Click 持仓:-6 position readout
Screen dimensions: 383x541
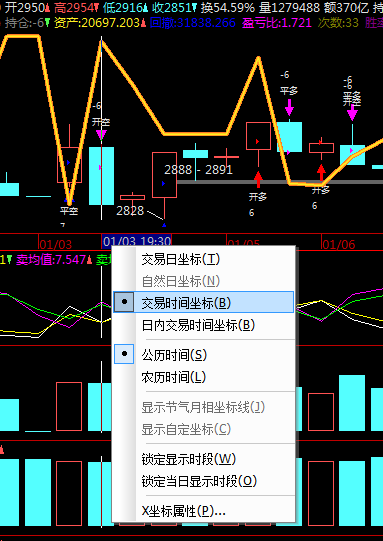(24, 23)
